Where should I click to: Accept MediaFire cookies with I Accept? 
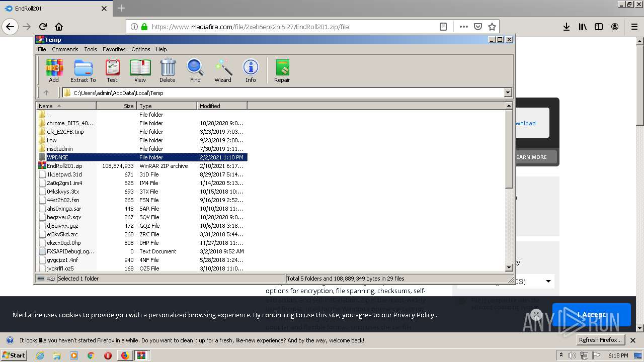click(591, 315)
